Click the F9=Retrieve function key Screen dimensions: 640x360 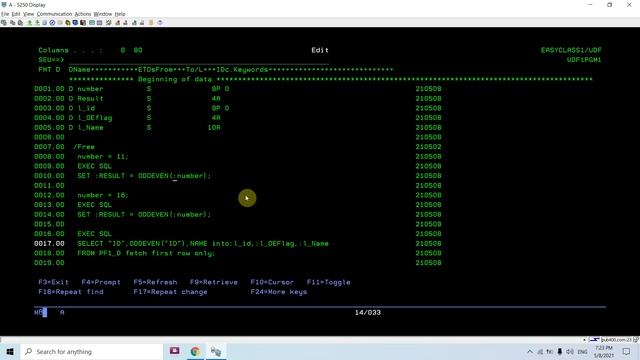coord(213,282)
